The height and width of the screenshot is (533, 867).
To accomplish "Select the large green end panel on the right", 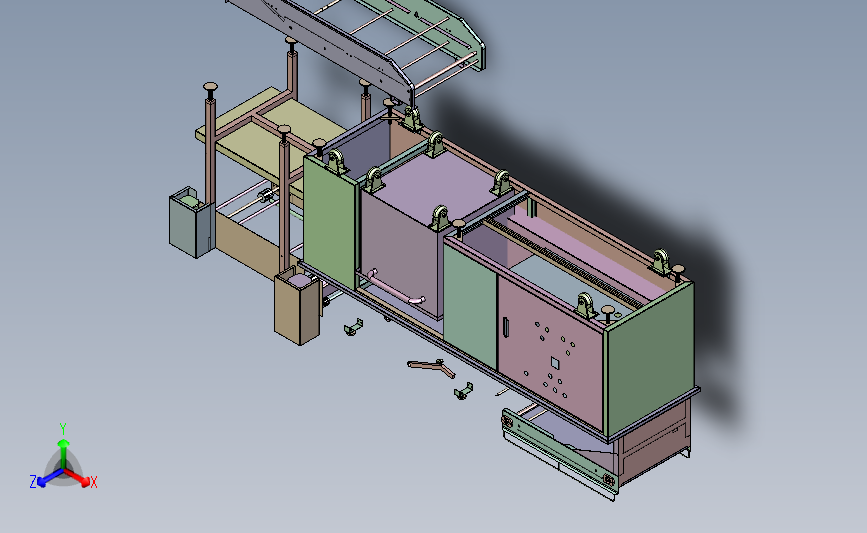I will (x=651, y=359).
